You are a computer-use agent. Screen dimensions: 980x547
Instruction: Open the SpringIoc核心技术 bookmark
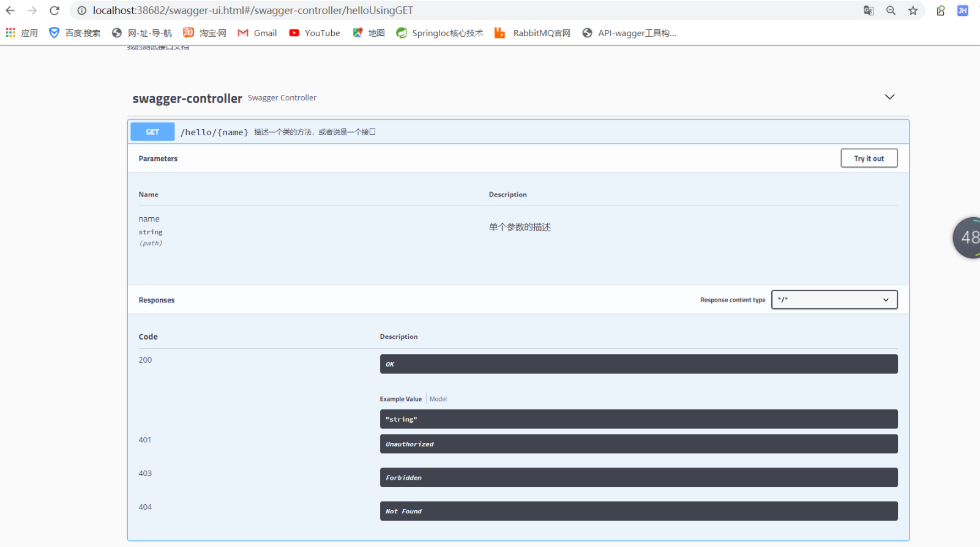(440, 33)
